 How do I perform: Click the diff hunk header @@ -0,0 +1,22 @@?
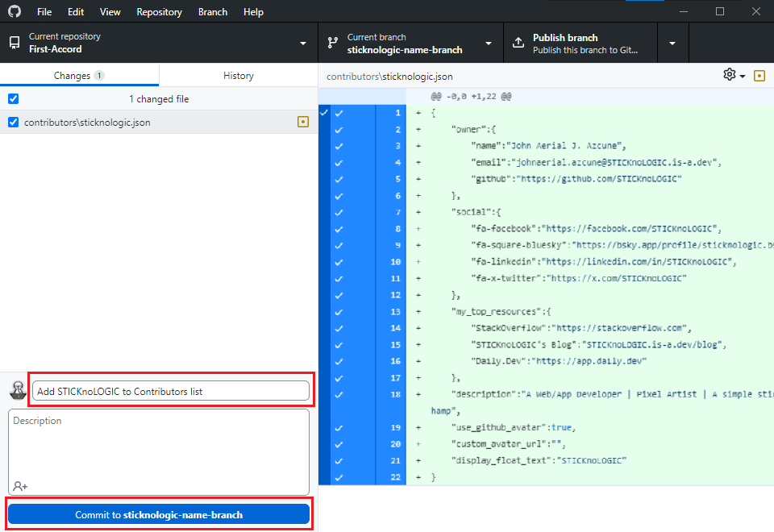tap(471, 97)
